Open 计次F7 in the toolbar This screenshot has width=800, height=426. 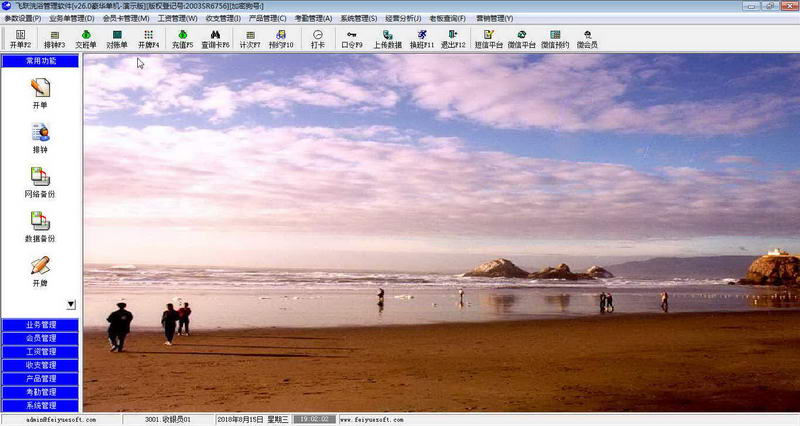pos(250,39)
